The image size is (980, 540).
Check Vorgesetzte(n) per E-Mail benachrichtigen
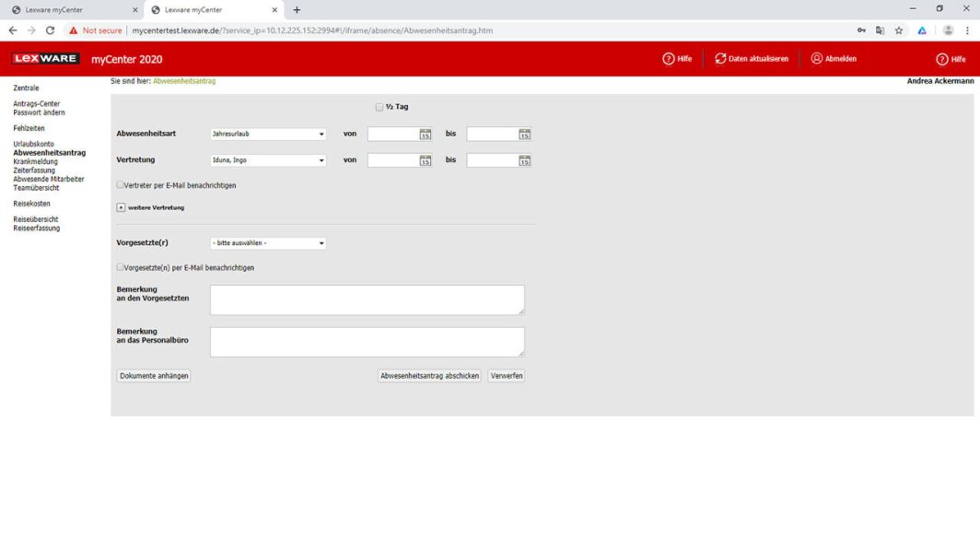pos(120,267)
